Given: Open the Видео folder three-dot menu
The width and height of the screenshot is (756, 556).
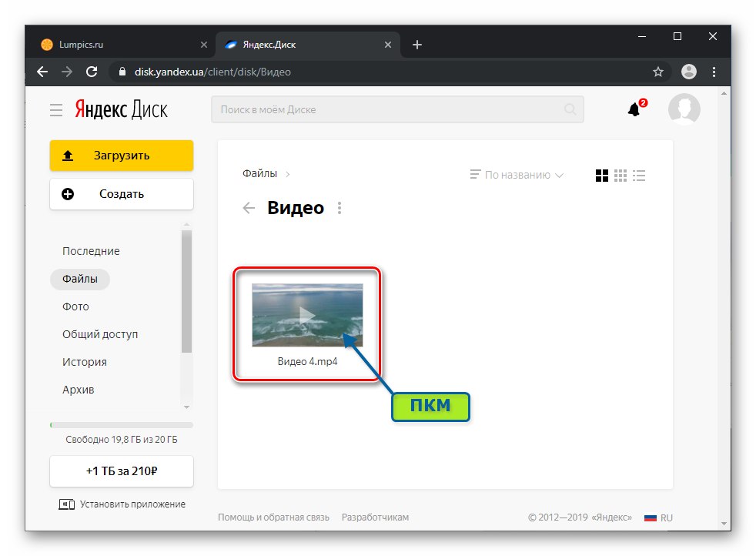Looking at the screenshot, I should click(x=340, y=208).
